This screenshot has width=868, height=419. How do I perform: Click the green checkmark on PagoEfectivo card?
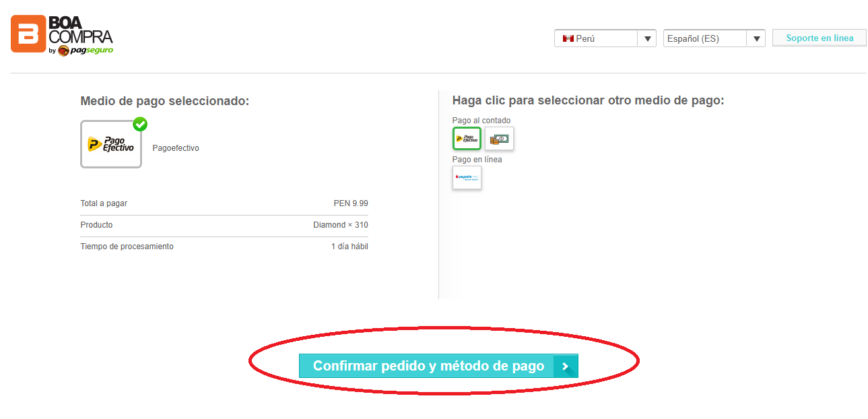point(140,124)
